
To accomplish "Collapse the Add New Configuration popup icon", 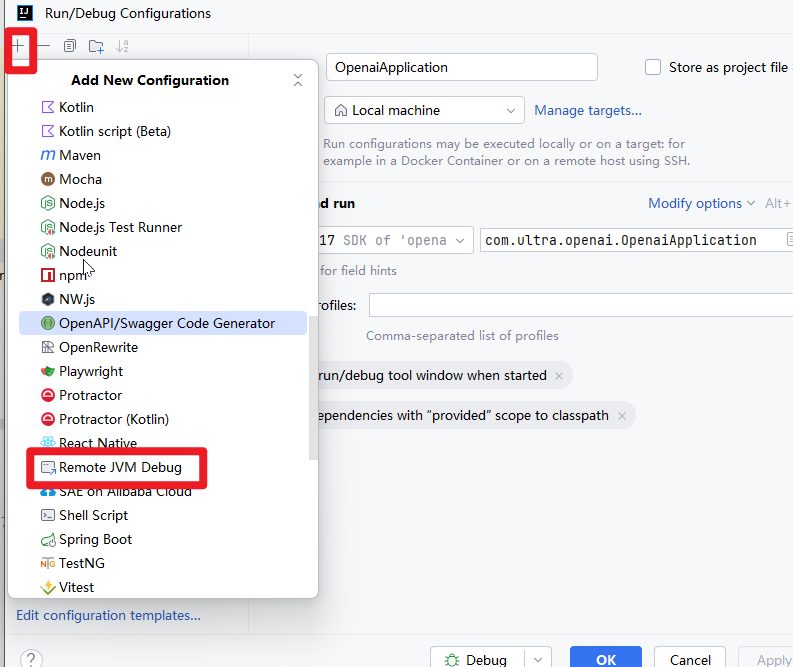I will (x=298, y=80).
